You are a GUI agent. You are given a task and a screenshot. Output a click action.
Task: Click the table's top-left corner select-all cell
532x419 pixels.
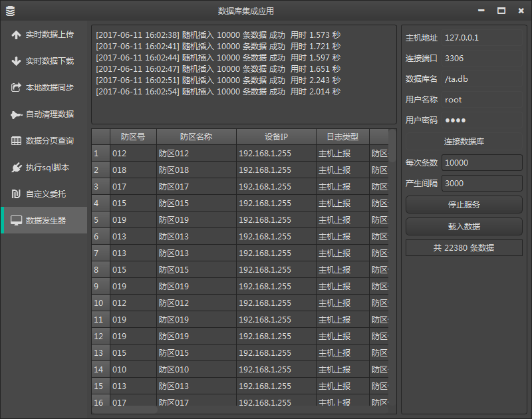100,137
